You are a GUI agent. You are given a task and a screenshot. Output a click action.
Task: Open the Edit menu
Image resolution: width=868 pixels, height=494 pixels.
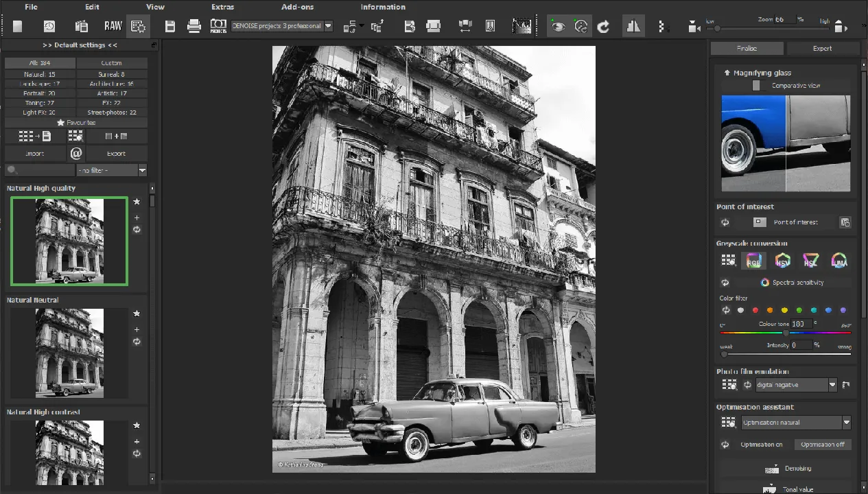92,7
